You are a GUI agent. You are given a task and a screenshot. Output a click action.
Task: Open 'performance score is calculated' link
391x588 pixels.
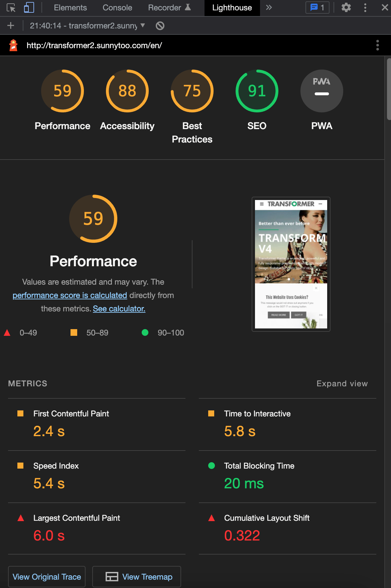coord(70,295)
